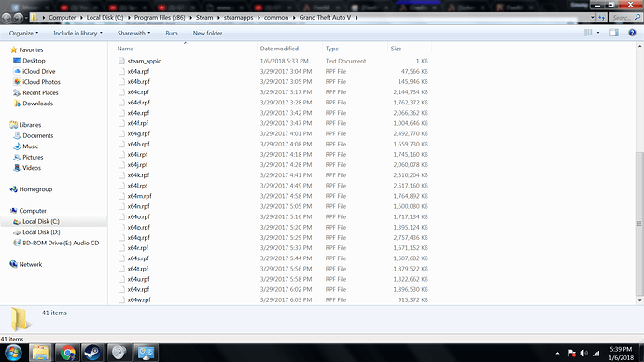
Task: Sort files by Date modified column
Action: [279, 49]
